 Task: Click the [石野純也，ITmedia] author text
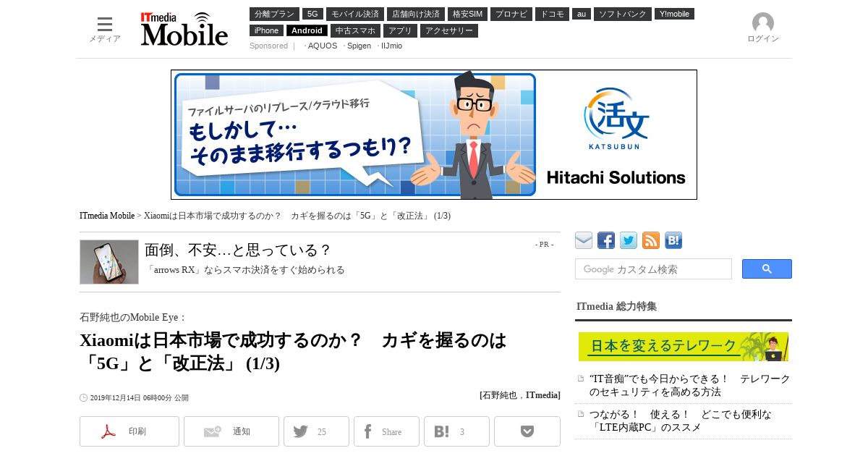click(x=520, y=395)
